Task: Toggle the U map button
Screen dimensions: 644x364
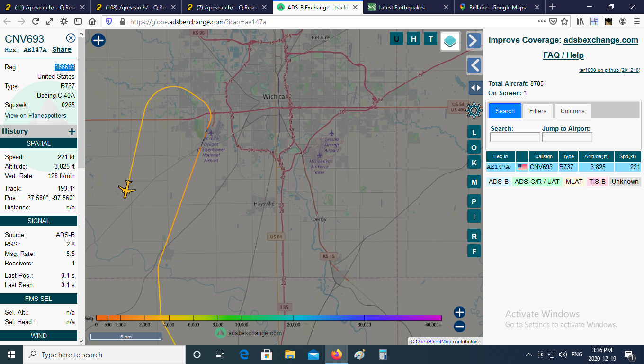Action: point(396,39)
